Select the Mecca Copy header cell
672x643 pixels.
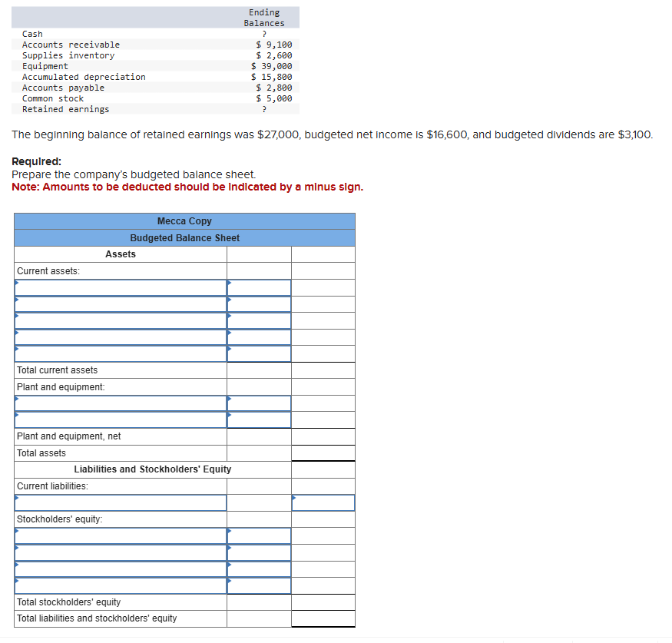[x=184, y=221]
